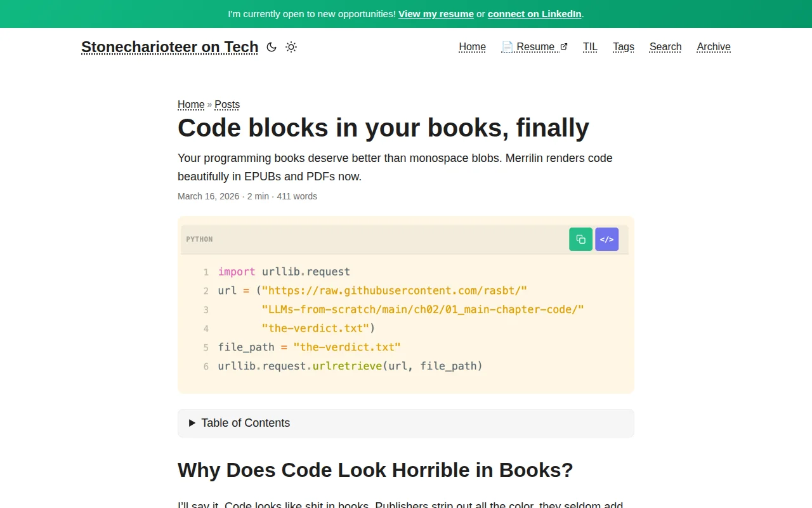Click the purple code view button
Image resolution: width=812 pixels, height=508 pixels.
[x=606, y=239]
